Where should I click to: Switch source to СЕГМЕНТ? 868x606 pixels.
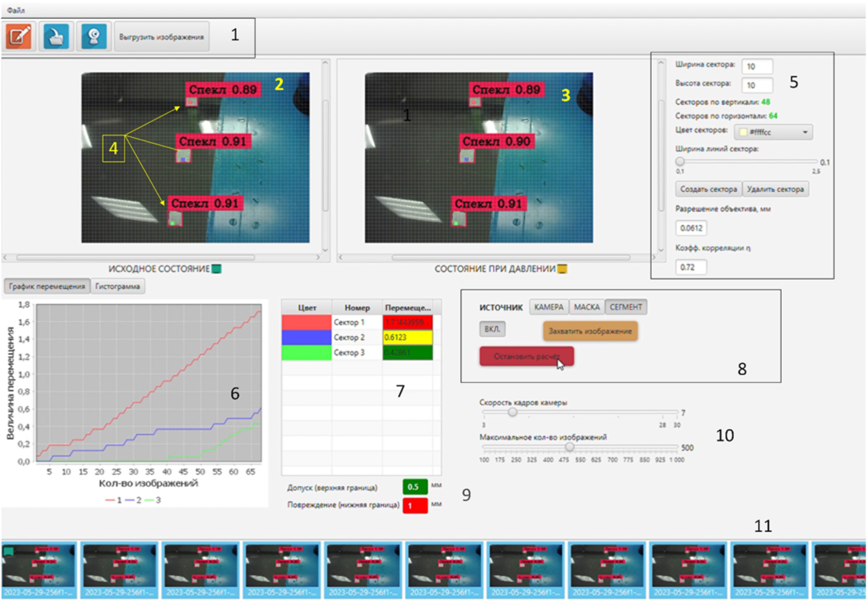point(626,307)
